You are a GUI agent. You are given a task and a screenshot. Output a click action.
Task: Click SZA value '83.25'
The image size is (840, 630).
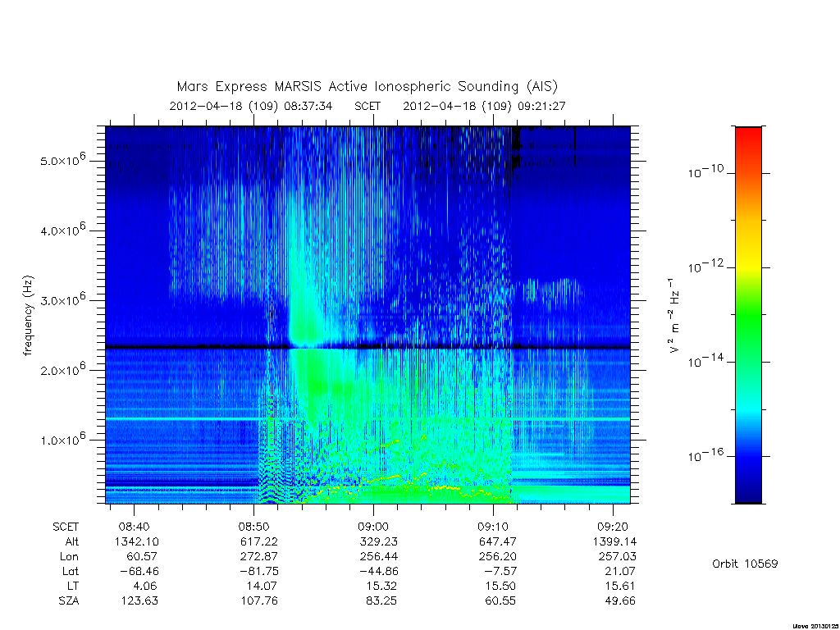(381, 600)
